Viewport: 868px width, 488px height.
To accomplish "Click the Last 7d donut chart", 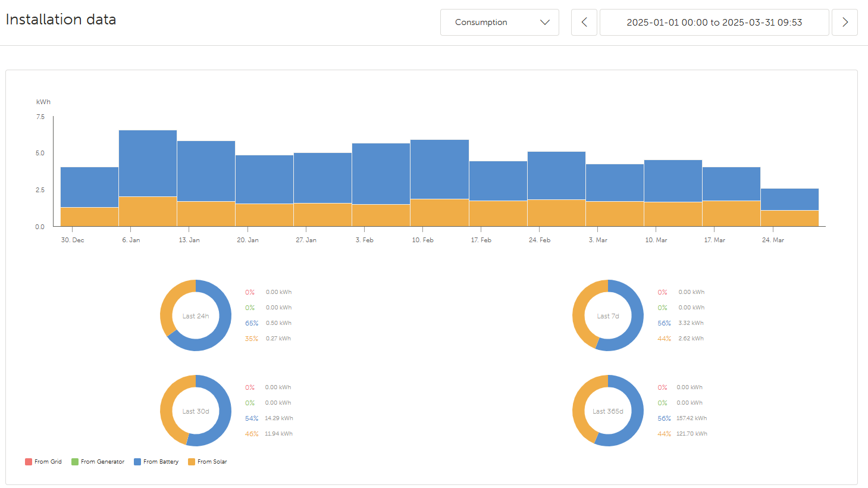I will click(x=608, y=315).
